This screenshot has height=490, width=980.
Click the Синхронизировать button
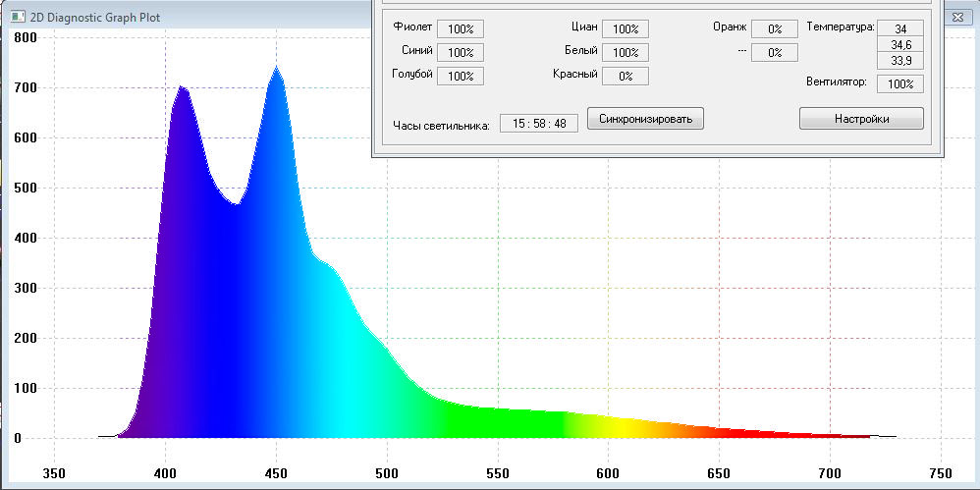pos(645,118)
